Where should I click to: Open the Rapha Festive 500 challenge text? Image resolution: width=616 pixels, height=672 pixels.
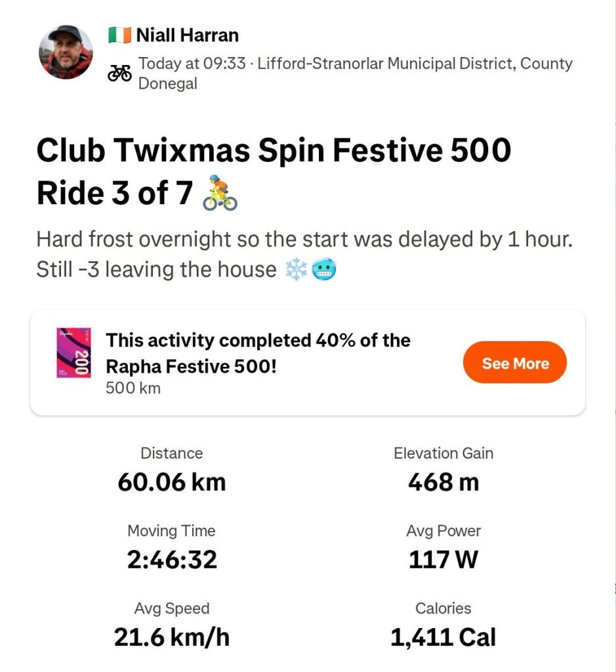point(258,353)
